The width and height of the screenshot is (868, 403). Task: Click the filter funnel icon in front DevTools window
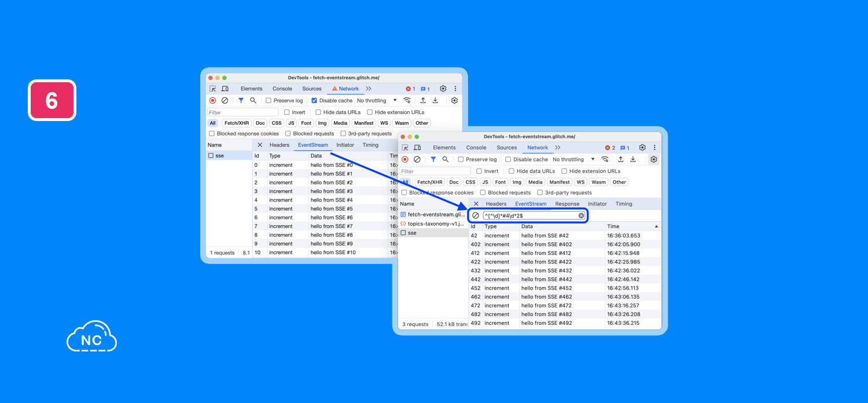point(433,159)
